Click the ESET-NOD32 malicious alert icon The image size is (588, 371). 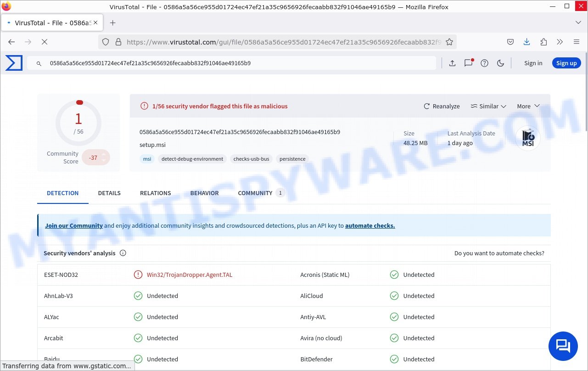[x=138, y=275]
